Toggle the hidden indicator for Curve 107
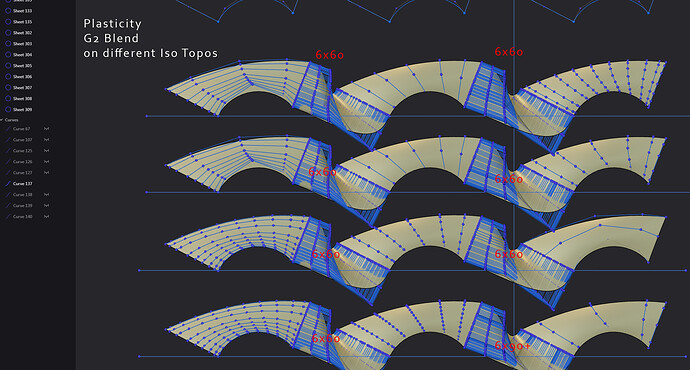 point(46,140)
